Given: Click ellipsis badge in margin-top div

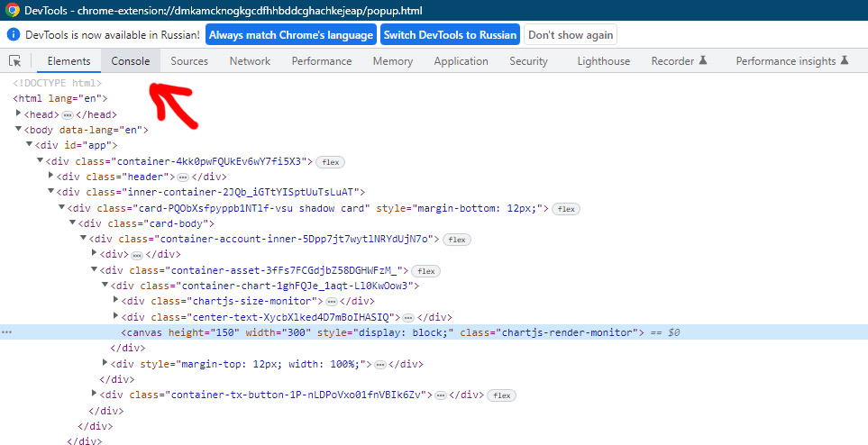Looking at the screenshot, I should click(x=380, y=365).
